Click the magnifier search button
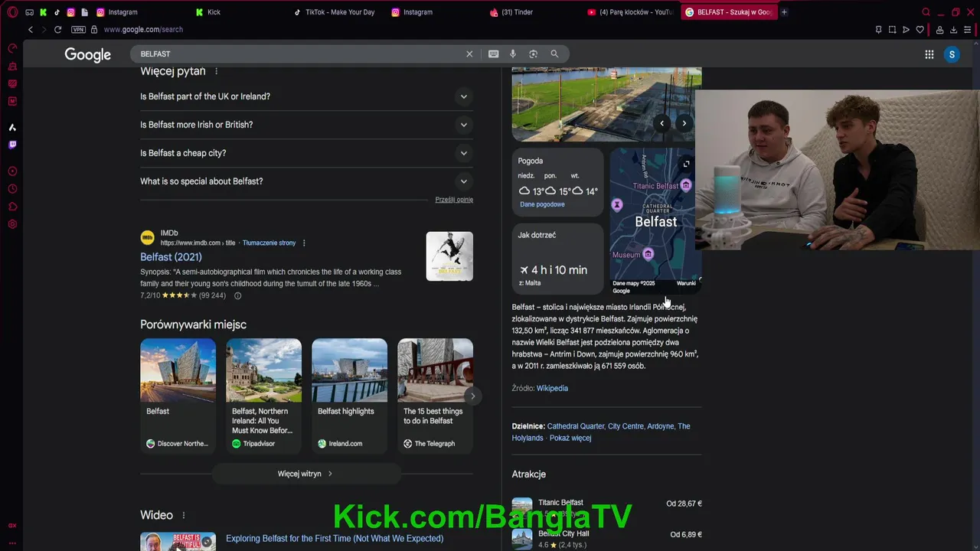The height and width of the screenshot is (551, 980). (554, 54)
